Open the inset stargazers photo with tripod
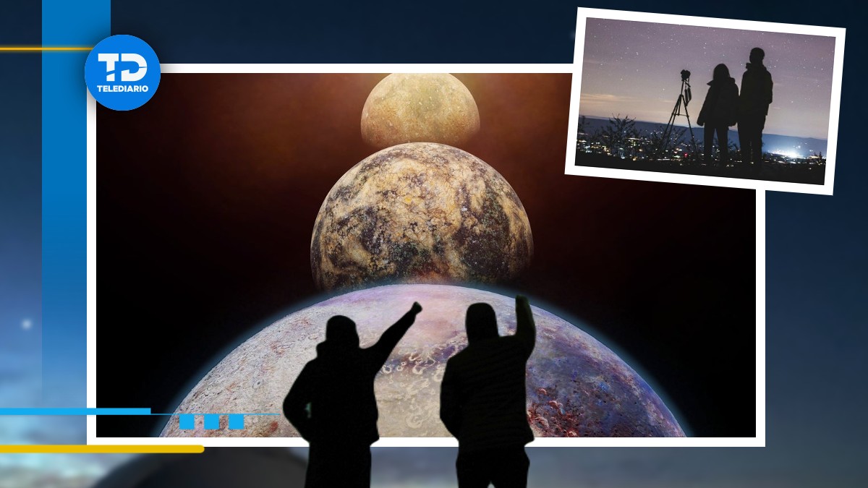Screen dimensions: 868x488 tap(705, 101)
